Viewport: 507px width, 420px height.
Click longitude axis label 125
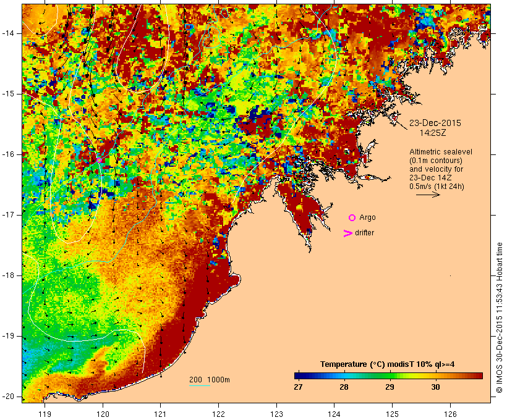click(x=393, y=414)
